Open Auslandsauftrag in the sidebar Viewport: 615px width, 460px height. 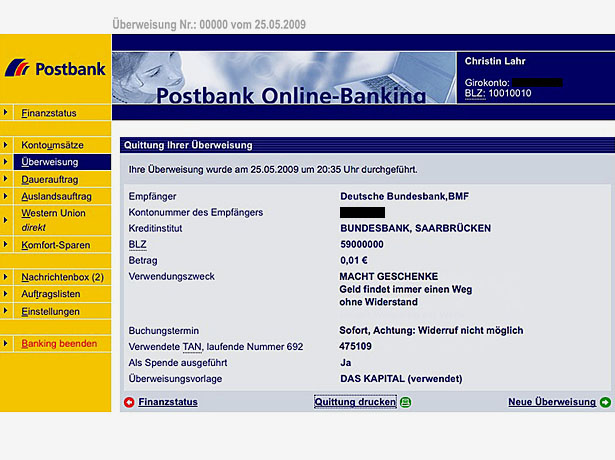(x=56, y=196)
